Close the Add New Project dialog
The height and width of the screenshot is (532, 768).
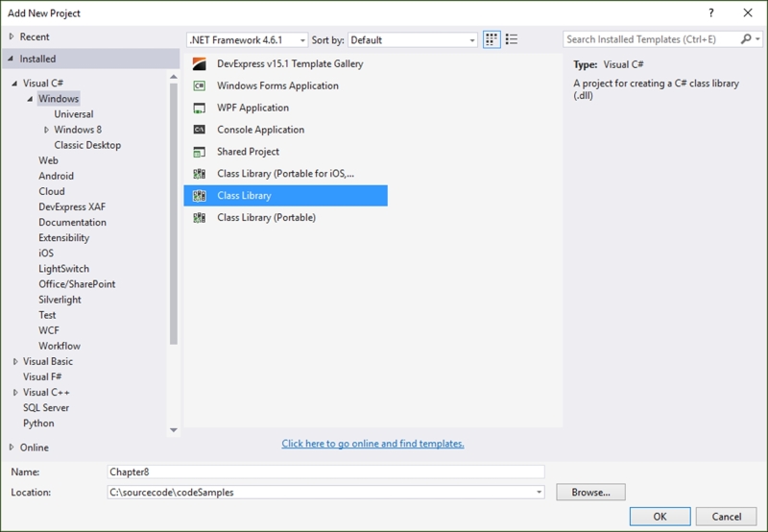click(x=748, y=12)
